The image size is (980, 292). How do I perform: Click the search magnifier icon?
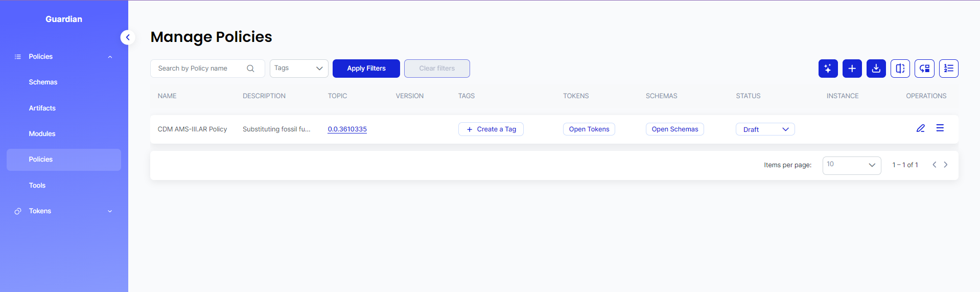click(x=250, y=69)
